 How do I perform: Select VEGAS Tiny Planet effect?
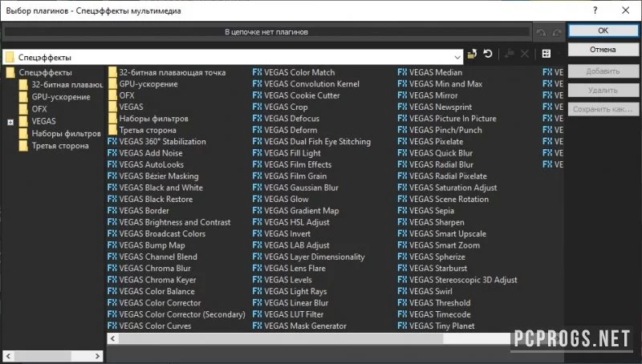click(x=437, y=326)
